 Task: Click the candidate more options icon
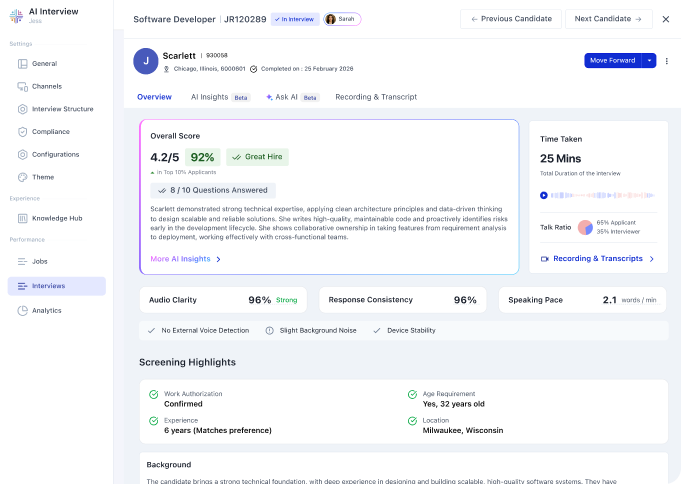(668, 60)
